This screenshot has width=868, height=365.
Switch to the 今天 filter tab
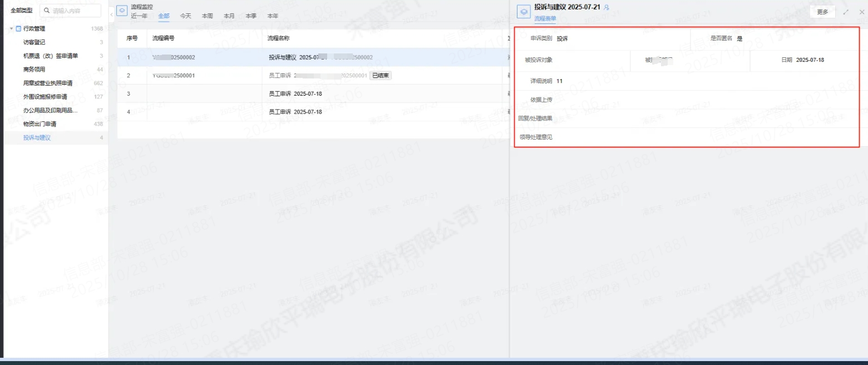(x=185, y=16)
